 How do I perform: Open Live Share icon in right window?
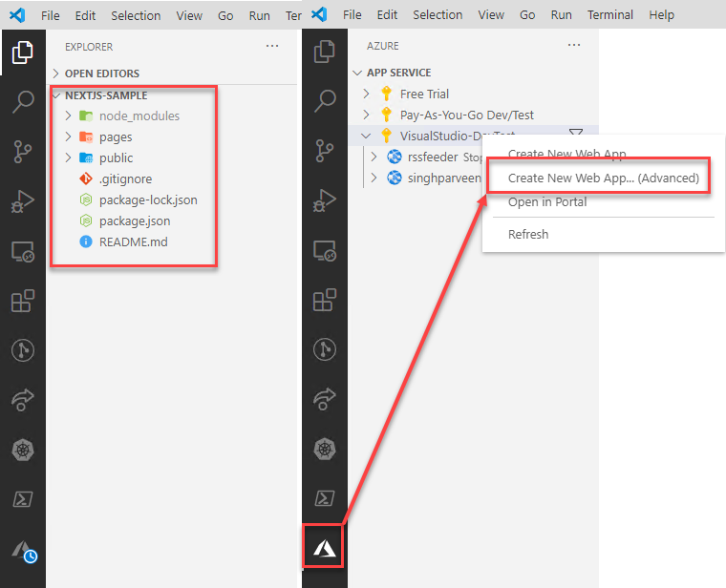click(x=324, y=399)
